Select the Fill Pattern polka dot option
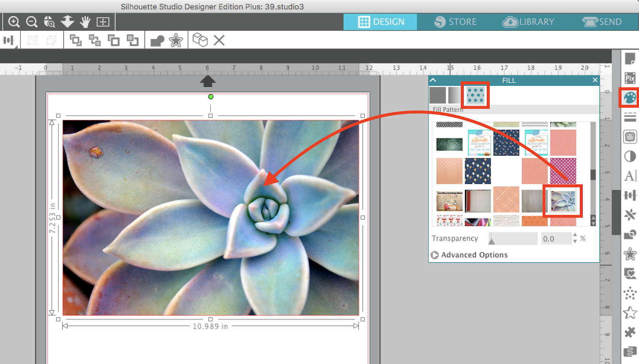The width and height of the screenshot is (639, 364). click(x=475, y=95)
